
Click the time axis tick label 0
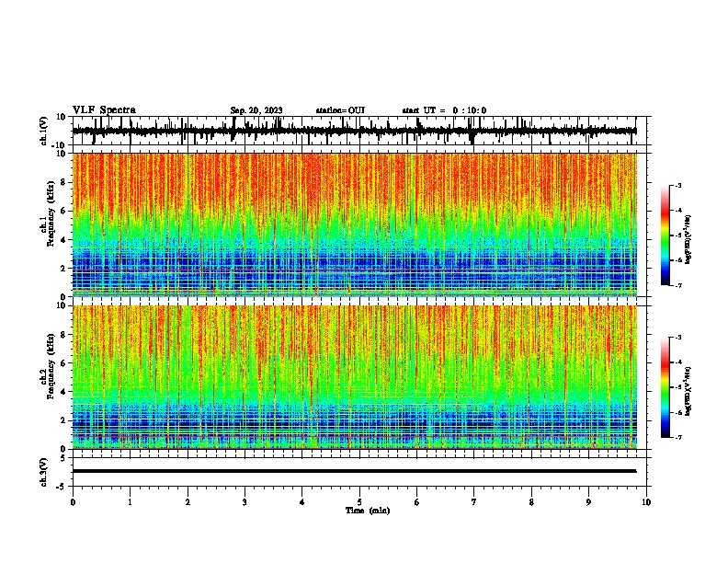[73, 502]
